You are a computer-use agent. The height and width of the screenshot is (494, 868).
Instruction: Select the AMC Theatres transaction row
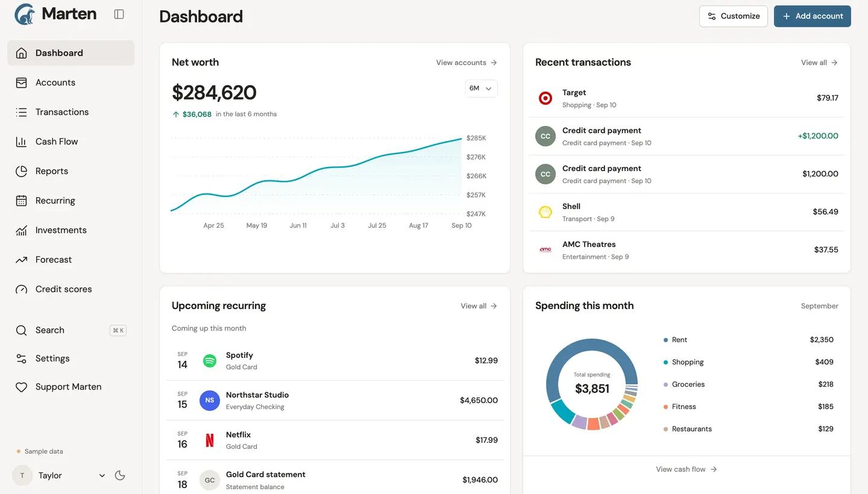coord(687,250)
